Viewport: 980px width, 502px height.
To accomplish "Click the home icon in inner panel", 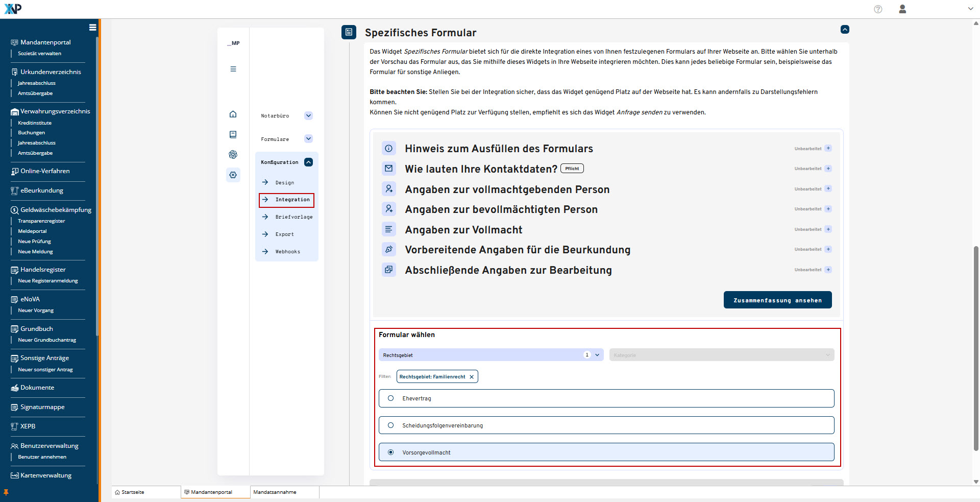I will 233,114.
